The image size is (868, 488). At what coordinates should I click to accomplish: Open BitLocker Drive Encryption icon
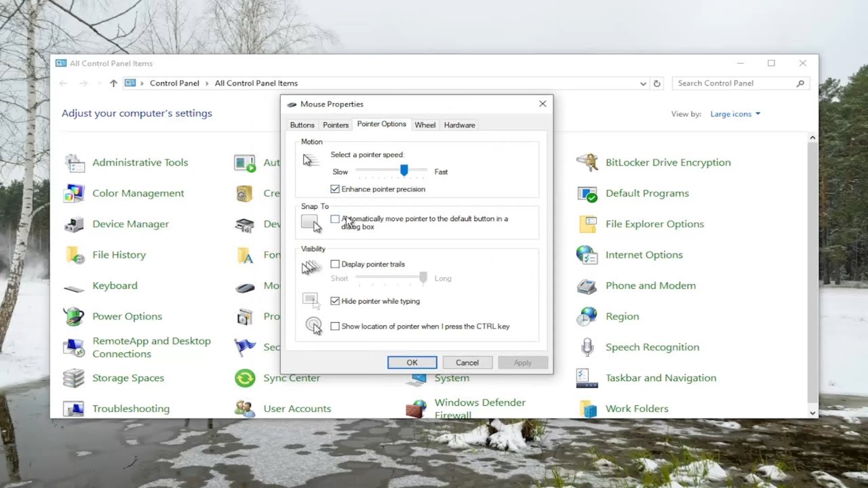click(587, 163)
